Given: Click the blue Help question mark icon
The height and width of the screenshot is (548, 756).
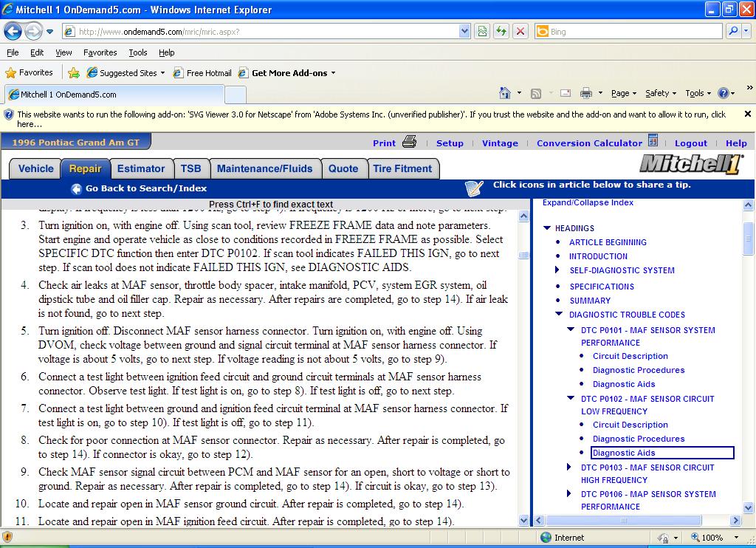Looking at the screenshot, I should pyautogui.click(x=724, y=93).
